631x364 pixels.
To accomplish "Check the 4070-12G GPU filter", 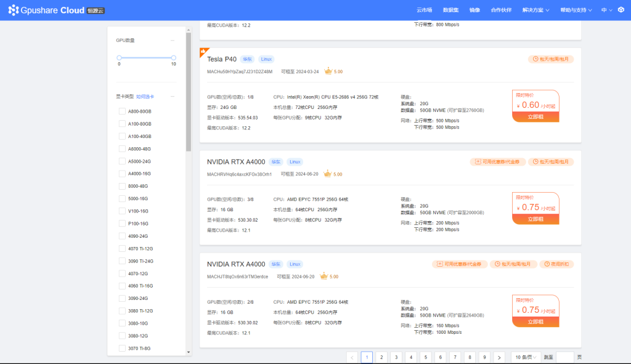I will (x=122, y=273).
